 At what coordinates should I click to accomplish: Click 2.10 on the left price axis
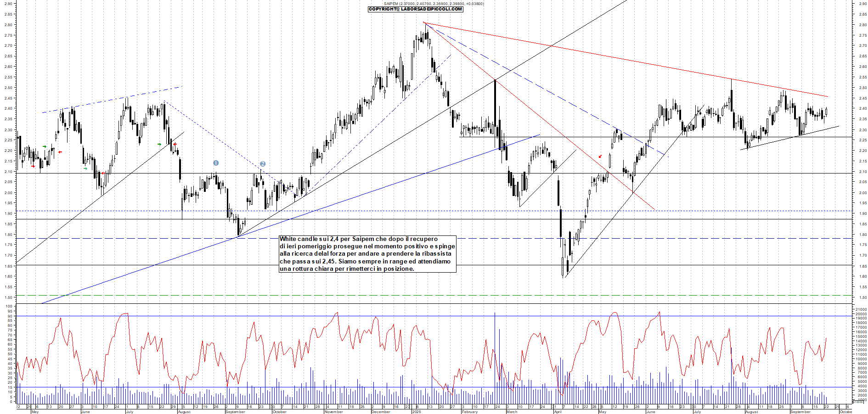point(8,172)
